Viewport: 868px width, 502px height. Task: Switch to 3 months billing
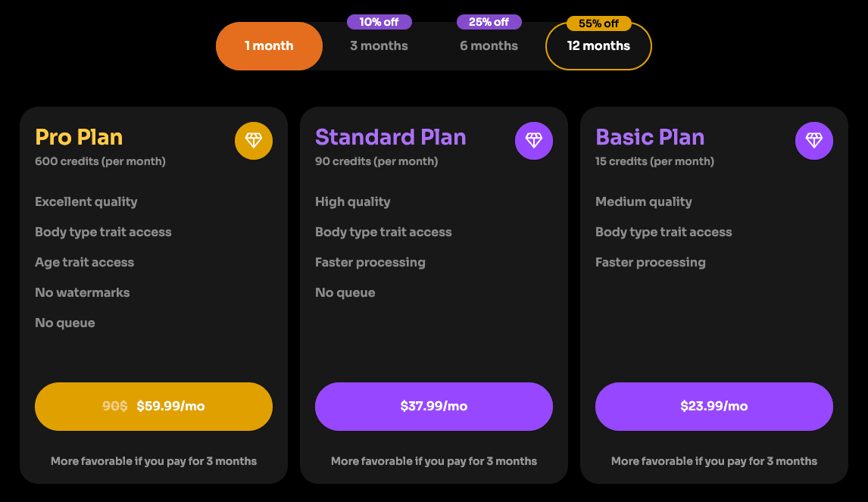pyautogui.click(x=379, y=46)
